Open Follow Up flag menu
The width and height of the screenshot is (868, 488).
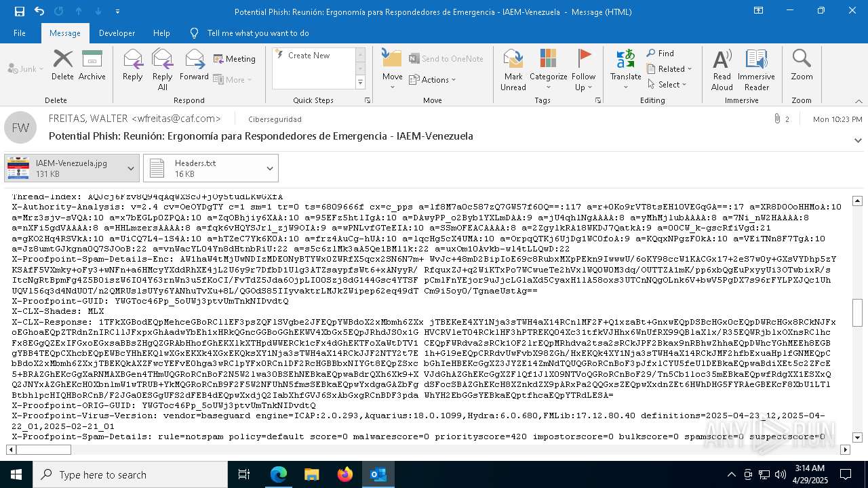[x=583, y=70]
